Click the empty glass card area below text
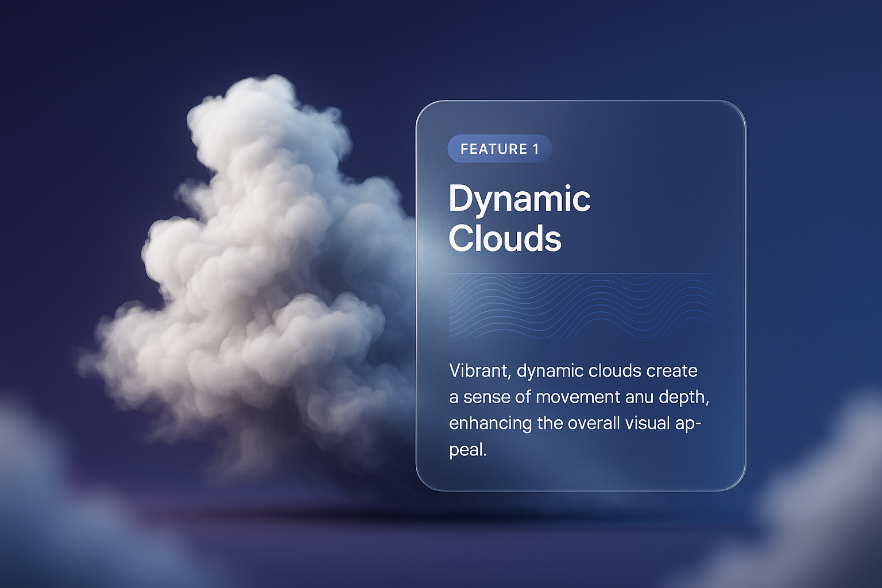882x588 pixels. 580,474
